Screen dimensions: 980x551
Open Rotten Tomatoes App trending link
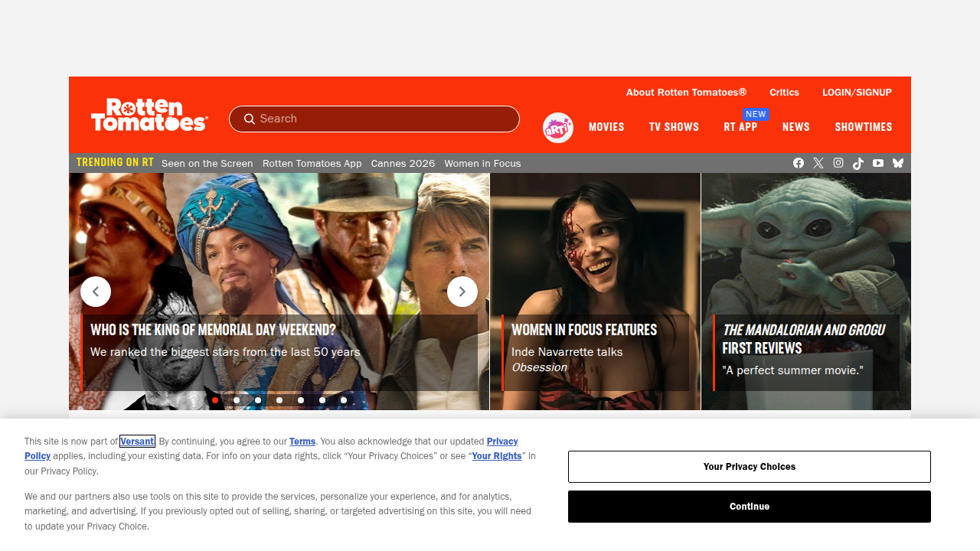312,164
